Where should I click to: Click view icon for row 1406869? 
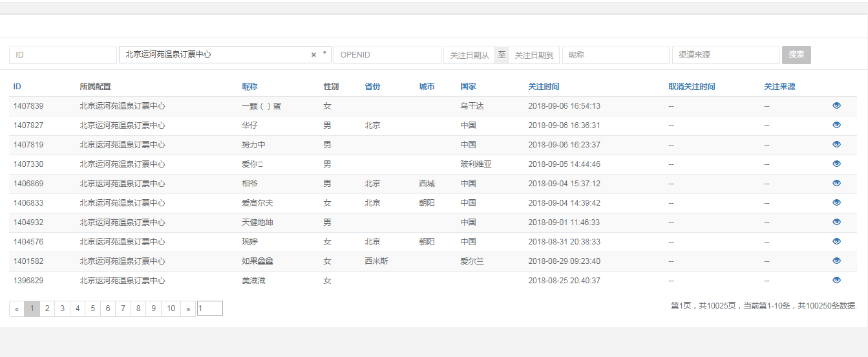tap(836, 183)
